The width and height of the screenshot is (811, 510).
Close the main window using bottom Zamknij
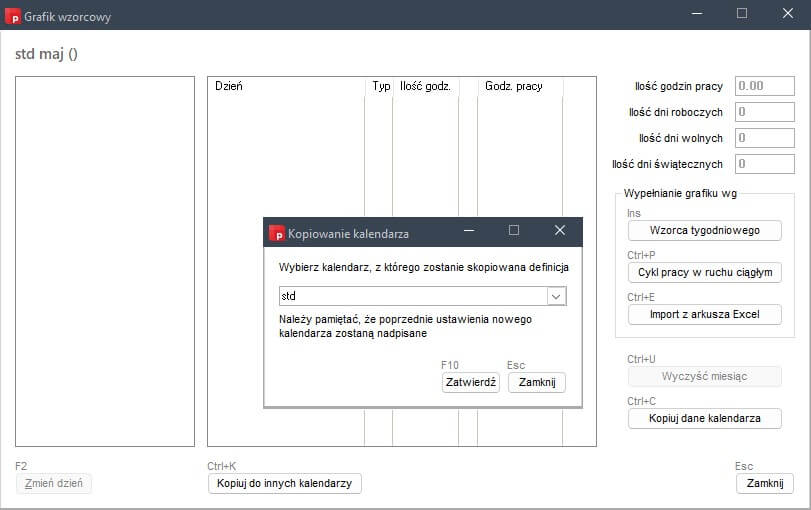point(764,483)
